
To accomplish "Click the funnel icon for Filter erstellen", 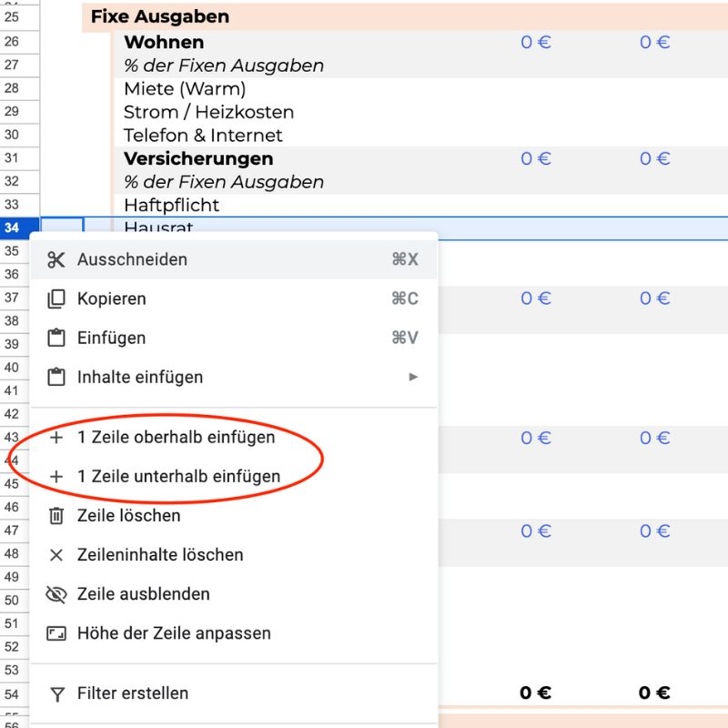I will click(56, 693).
